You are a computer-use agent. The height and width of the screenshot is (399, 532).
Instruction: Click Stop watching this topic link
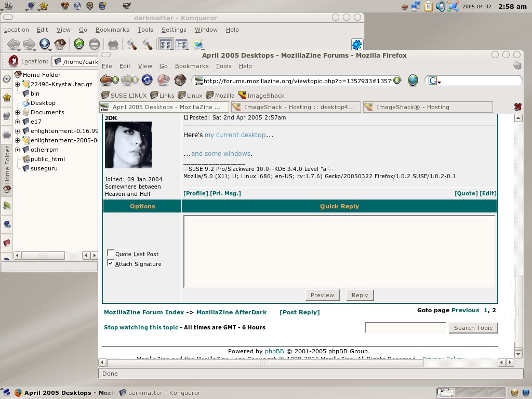(141, 327)
